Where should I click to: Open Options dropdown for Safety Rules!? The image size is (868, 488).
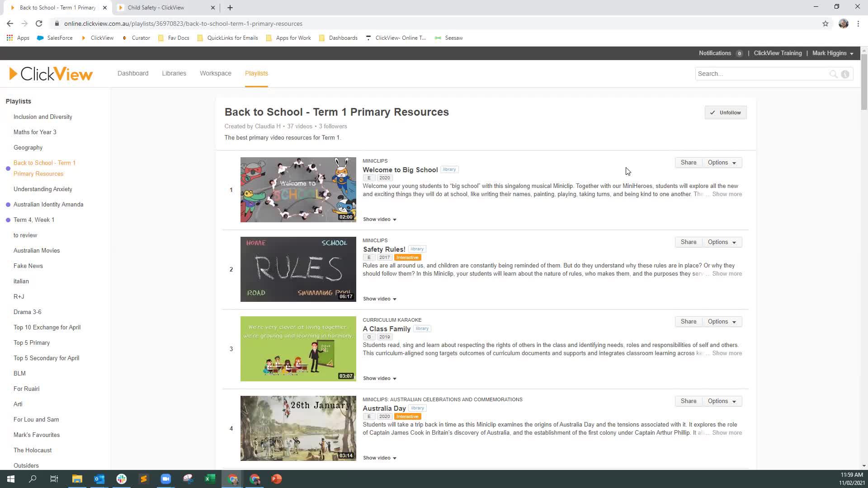click(722, 242)
